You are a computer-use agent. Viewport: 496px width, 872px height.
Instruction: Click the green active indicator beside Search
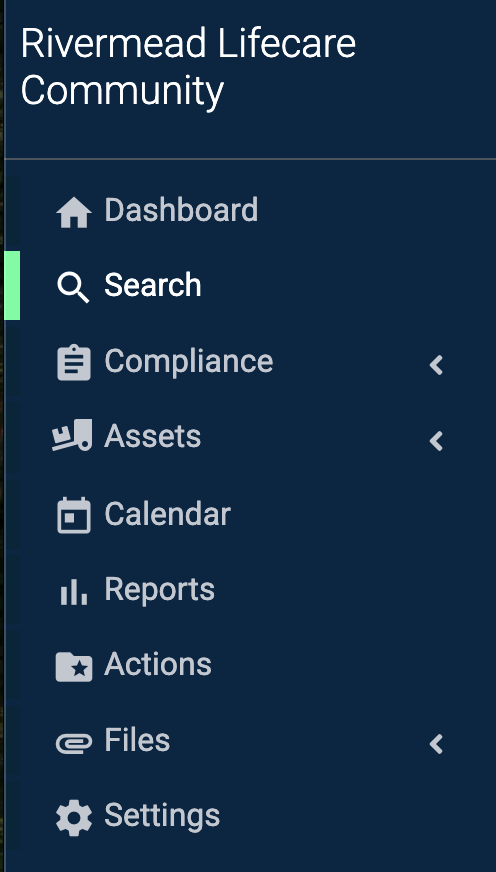click(x=12, y=285)
